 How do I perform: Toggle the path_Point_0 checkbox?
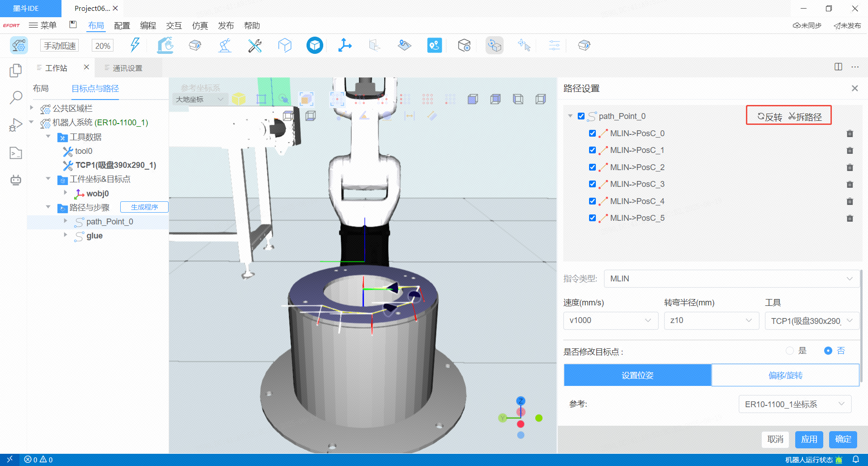point(581,116)
